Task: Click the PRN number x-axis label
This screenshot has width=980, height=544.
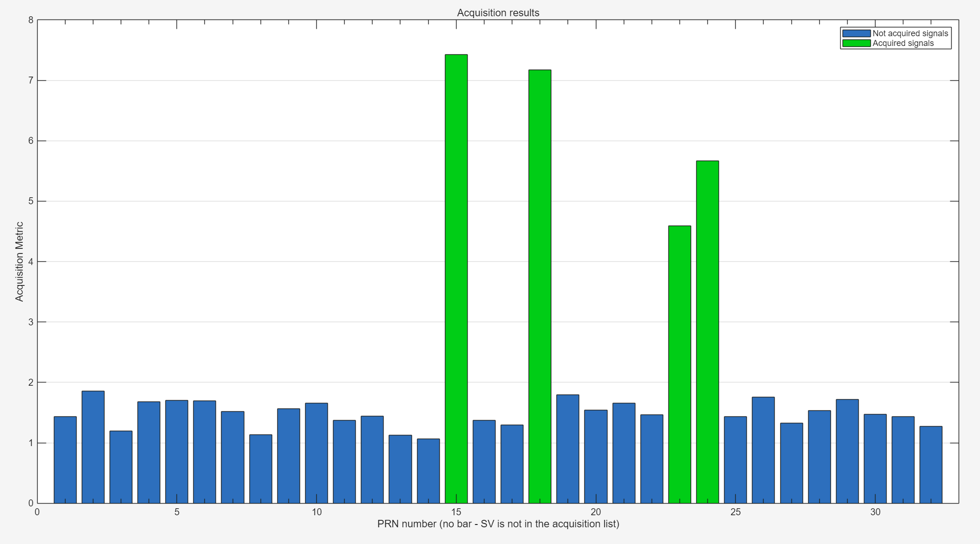Action: coord(498,524)
